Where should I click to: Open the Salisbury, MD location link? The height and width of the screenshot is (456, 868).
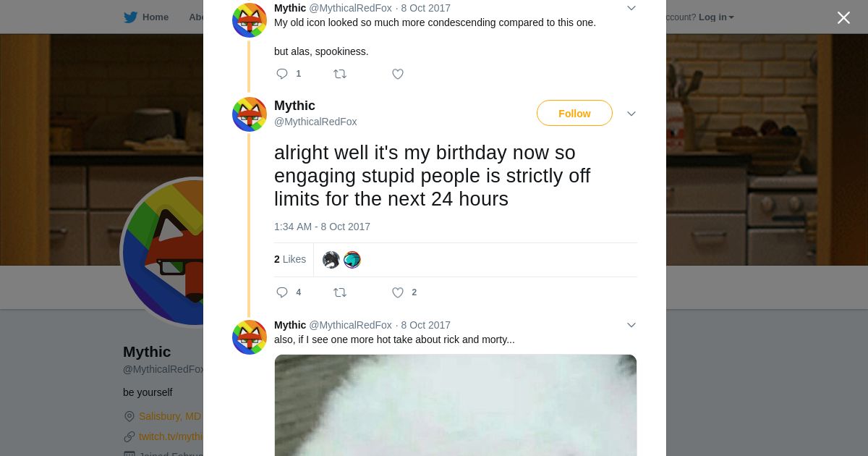[170, 416]
